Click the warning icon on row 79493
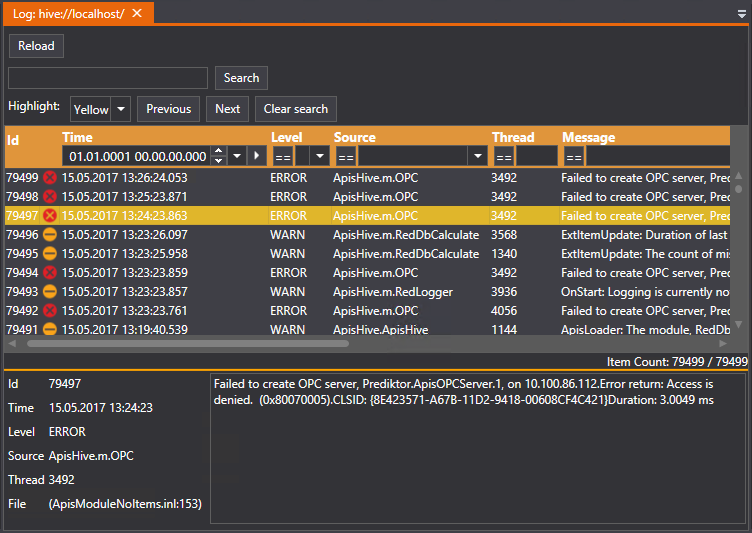Image resolution: width=752 pixels, height=533 pixels. pyautogui.click(x=50, y=292)
